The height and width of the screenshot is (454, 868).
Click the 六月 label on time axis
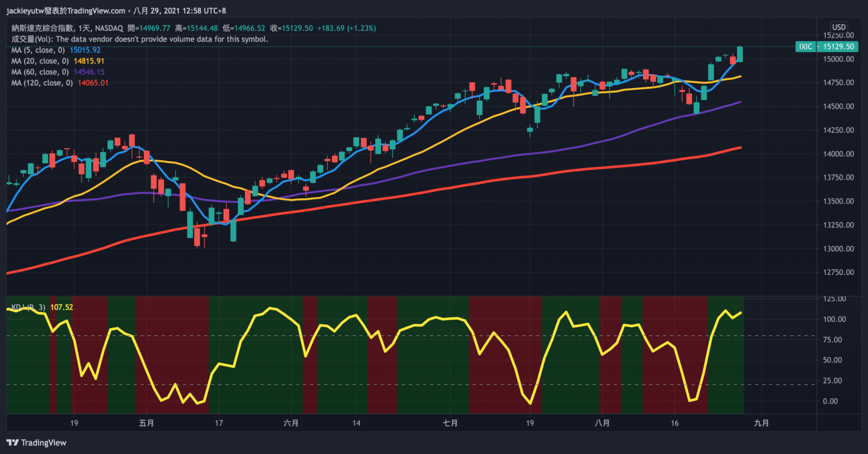click(291, 423)
